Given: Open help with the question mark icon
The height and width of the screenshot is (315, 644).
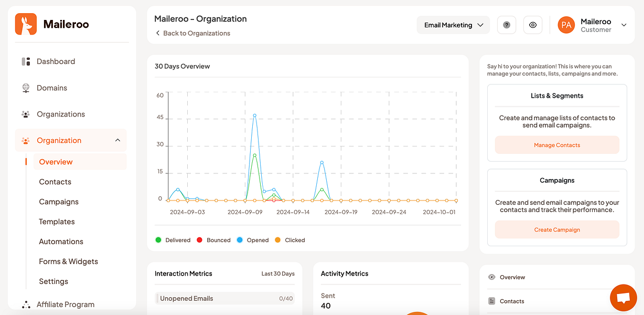Looking at the screenshot, I should coord(507,25).
